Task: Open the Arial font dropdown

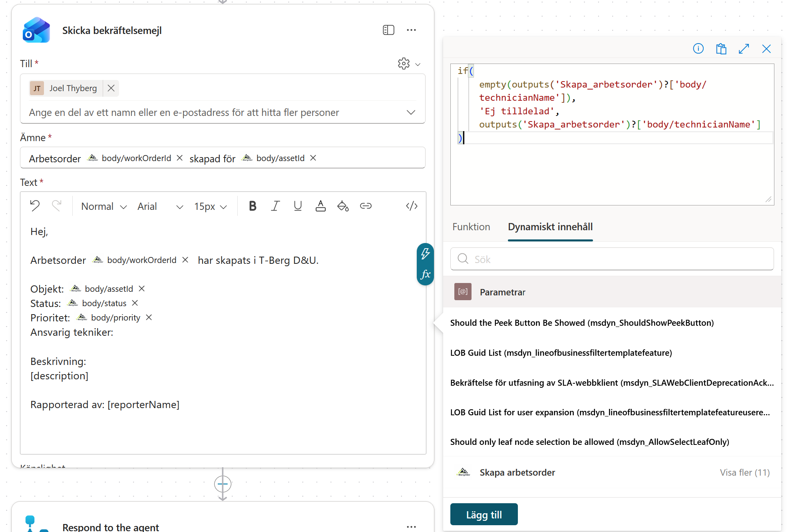Action: point(160,206)
